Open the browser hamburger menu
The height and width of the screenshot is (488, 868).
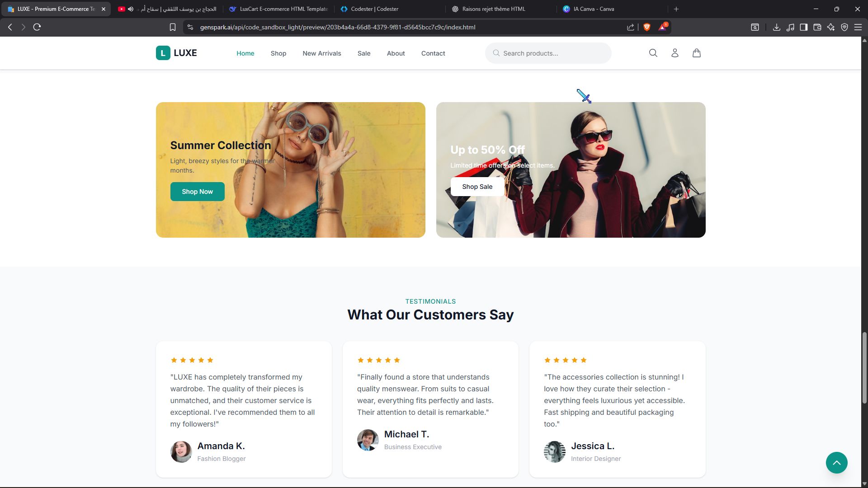tap(858, 27)
